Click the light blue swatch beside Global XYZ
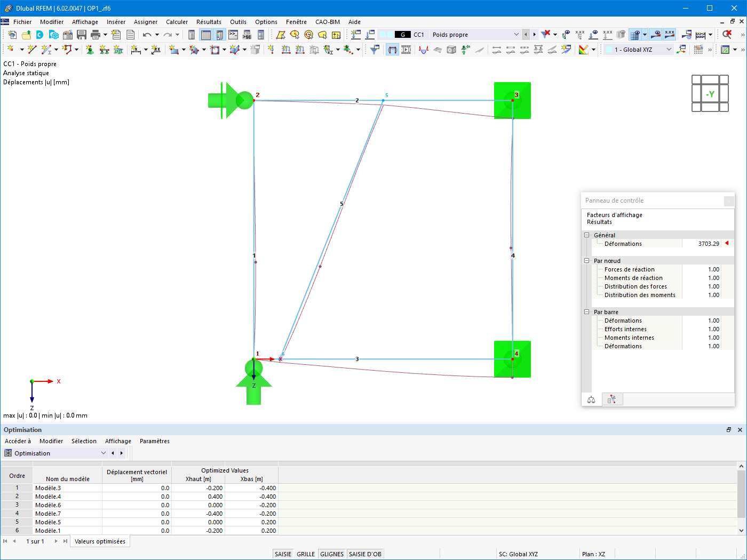Viewport: 747px width, 560px height. coord(609,50)
